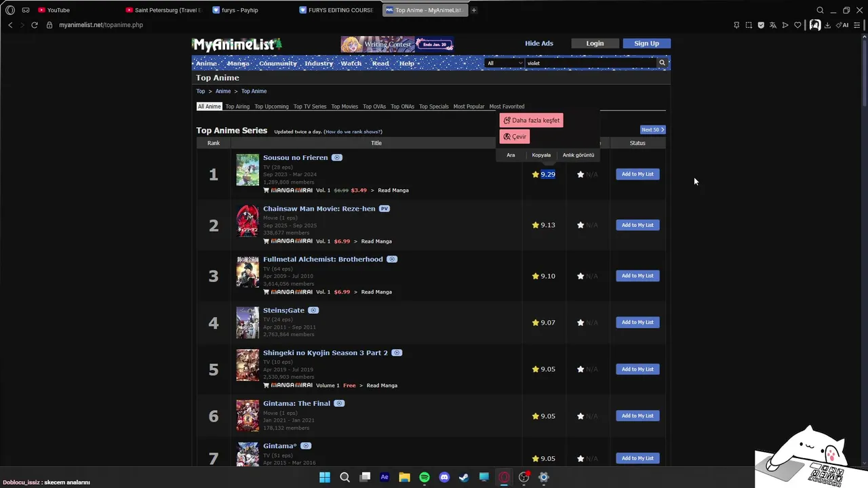This screenshot has width=868, height=488.
Task: Open the translate page icon
Action: click(x=773, y=25)
